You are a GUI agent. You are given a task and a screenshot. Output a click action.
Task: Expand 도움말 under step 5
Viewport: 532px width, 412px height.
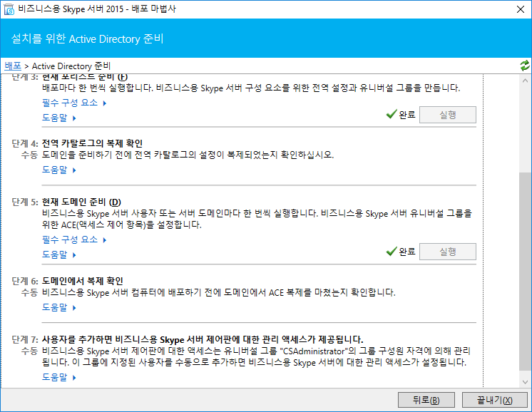(x=58, y=254)
